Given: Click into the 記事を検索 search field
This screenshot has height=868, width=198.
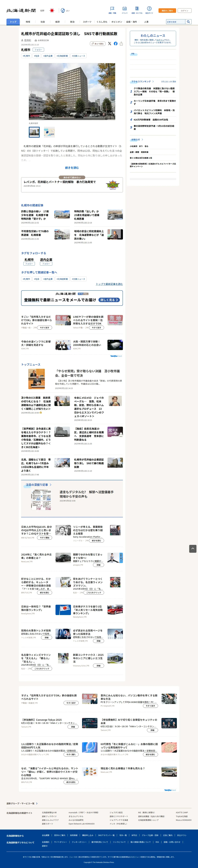Looking at the screenshot, I should click(x=175, y=22).
